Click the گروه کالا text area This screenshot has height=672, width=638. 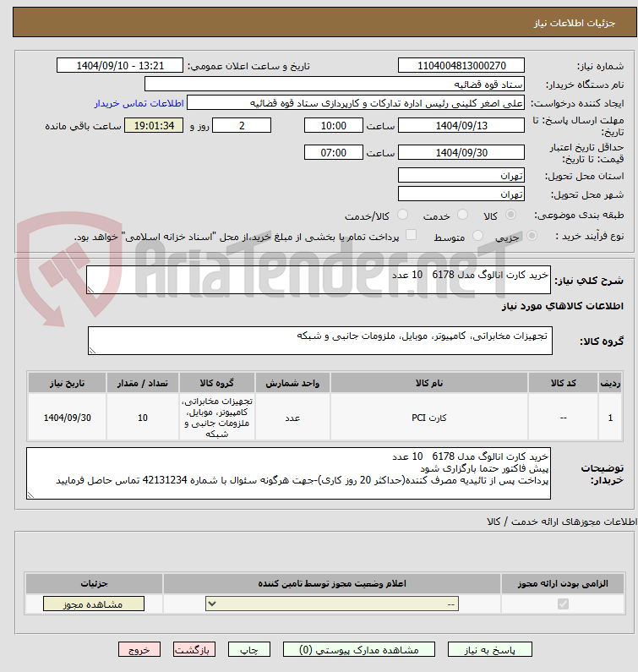coord(320,341)
